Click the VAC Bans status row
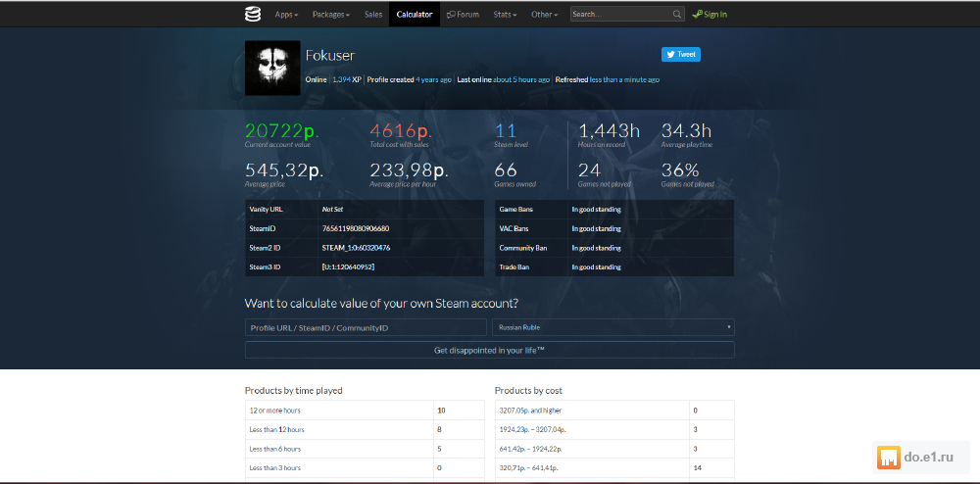980x484 pixels. pyautogui.click(x=614, y=228)
